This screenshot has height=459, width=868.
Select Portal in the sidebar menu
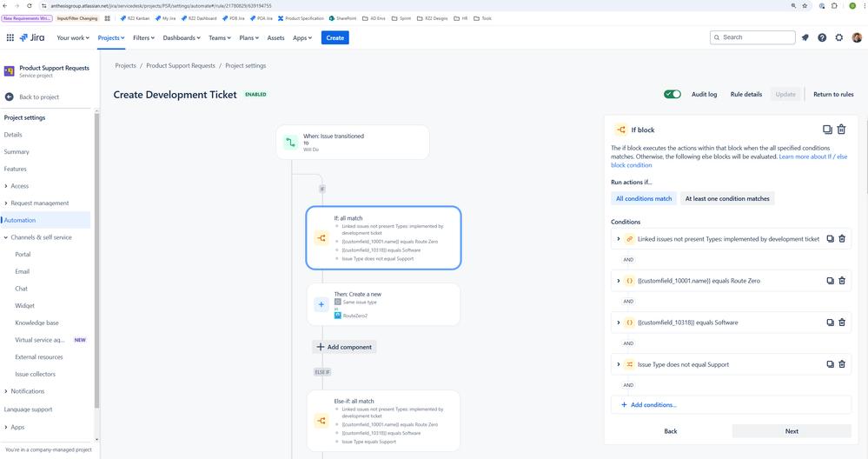[x=23, y=254]
